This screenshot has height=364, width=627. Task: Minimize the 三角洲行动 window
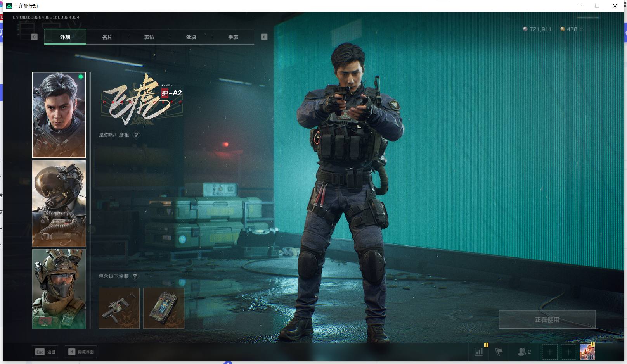580,6
